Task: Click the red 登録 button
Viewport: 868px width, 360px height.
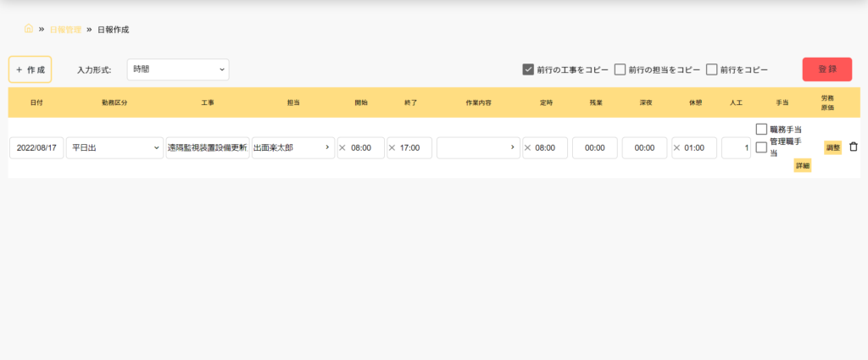Action: pyautogui.click(x=827, y=69)
